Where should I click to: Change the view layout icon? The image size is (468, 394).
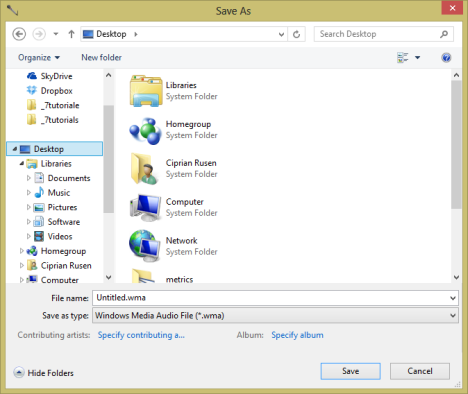403,57
